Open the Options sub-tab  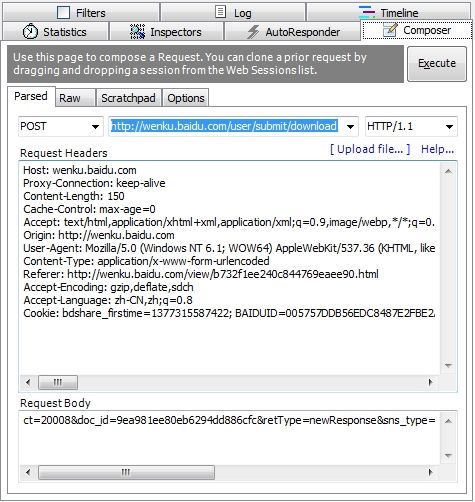tap(186, 98)
